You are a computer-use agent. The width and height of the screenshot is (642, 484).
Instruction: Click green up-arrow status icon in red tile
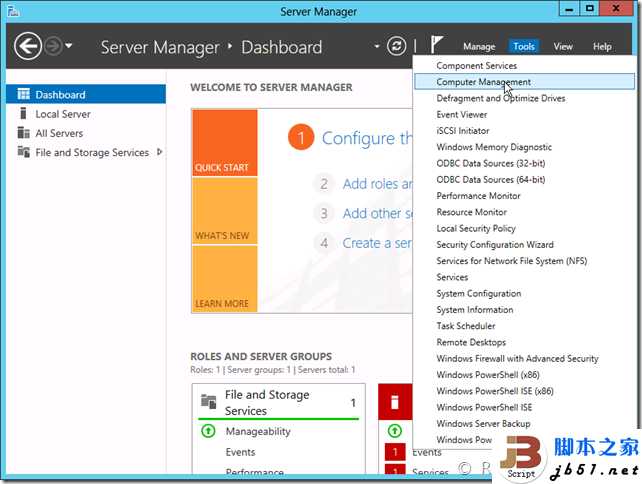pos(395,431)
